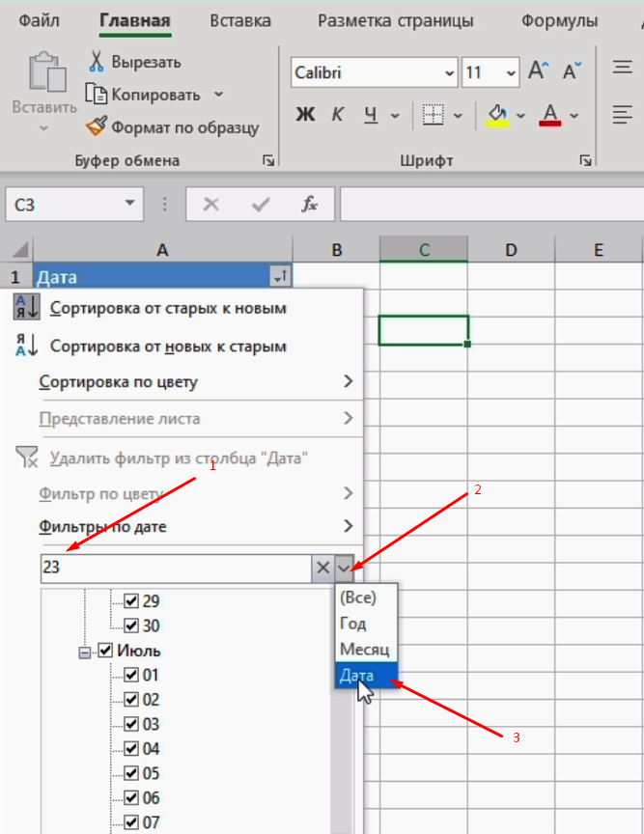Uncheck day 30 checkbox
Image resolution: width=644 pixels, height=834 pixels.
tap(131, 625)
